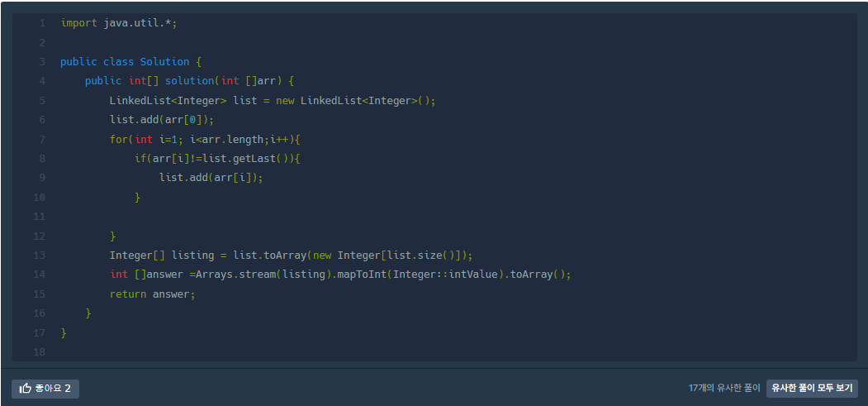Open 유사한 풀이 모두 보기 button
Image resolution: width=868 pixels, height=406 pixels.
(812, 389)
